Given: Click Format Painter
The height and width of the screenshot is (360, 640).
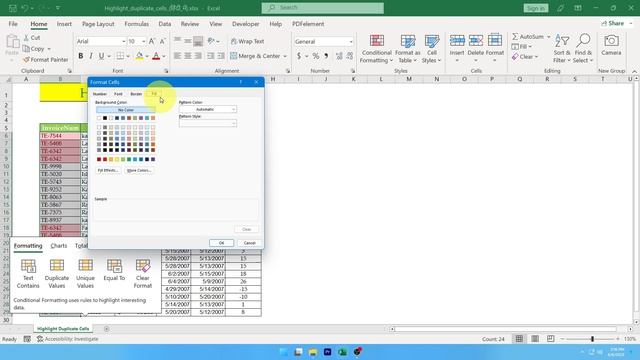Looking at the screenshot, I should [45, 60].
